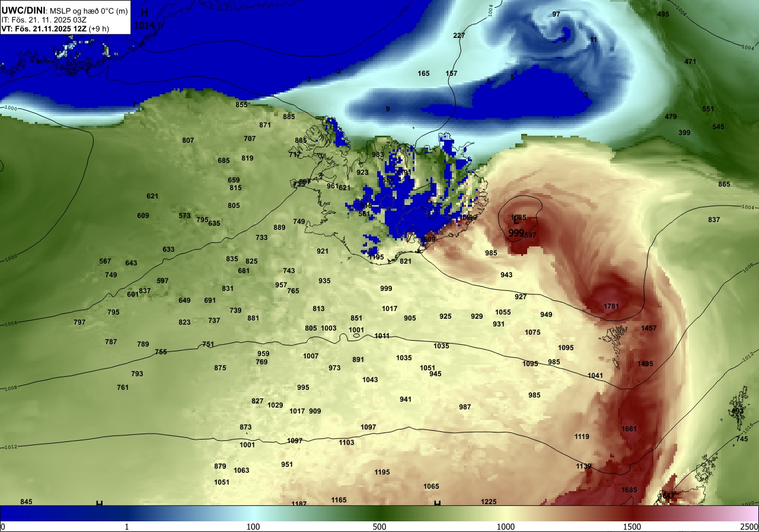759x532 pixels.
Task: Click the 1119 height value
Action: pyautogui.click(x=582, y=437)
